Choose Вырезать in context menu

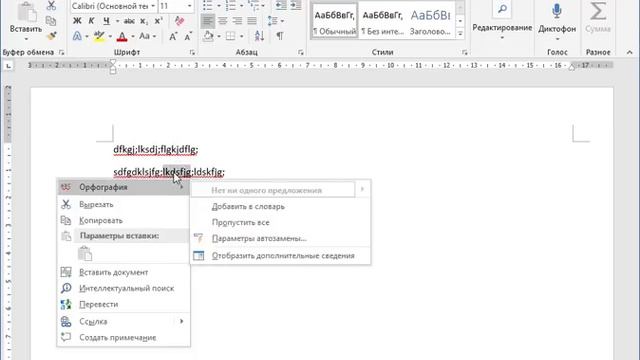(123, 204)
